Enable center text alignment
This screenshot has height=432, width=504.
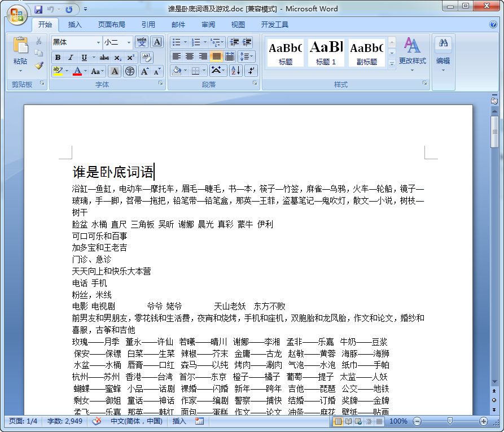coord(189,56)
